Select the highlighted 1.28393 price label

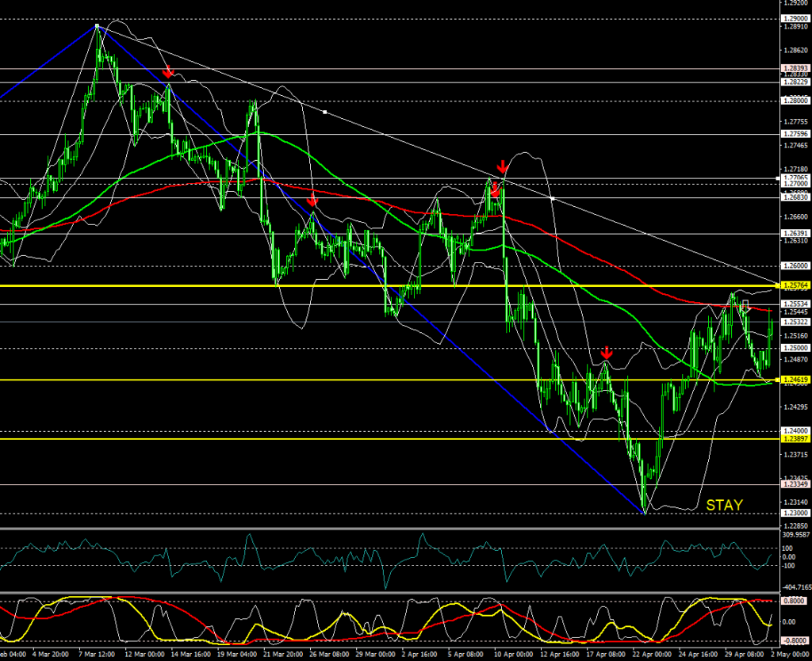[795, 69]
